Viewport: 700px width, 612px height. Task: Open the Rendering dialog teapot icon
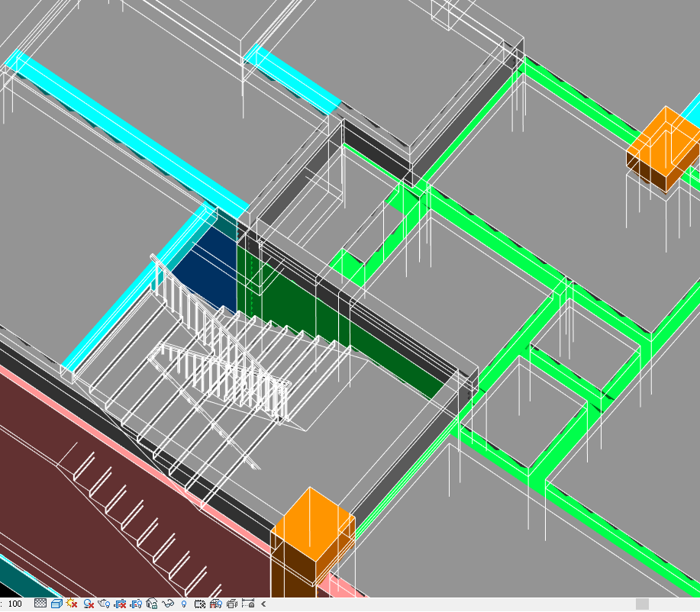click(x=104, y=604)
